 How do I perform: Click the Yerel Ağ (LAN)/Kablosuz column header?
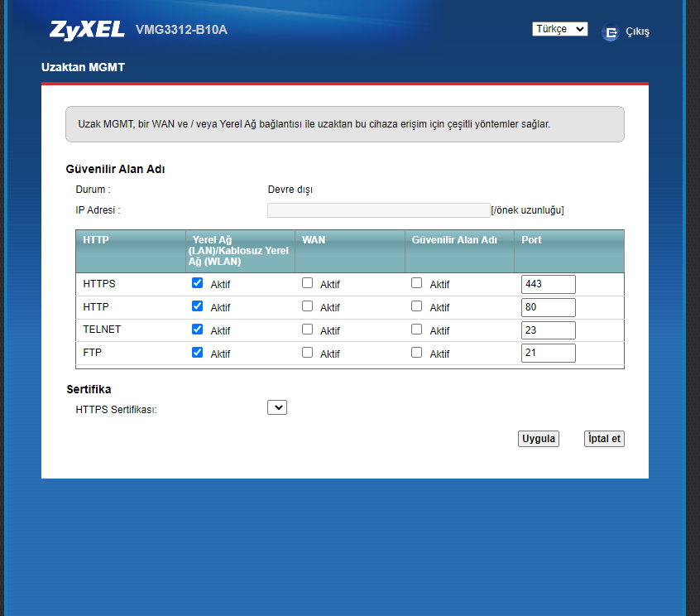tap(238, 251)
